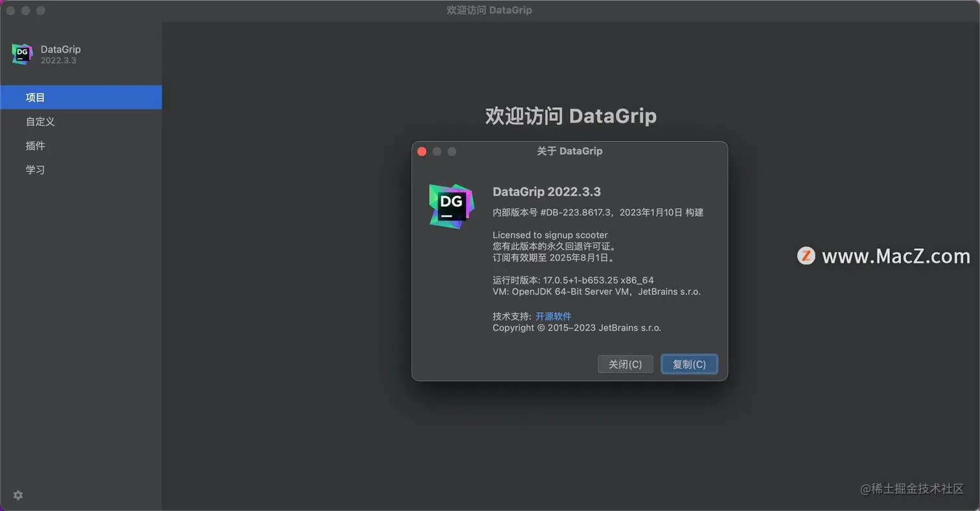Click the 您有此版本的永久回退许可证 line
Image resolution: width=980 pixels, height=511 pixels.
pos(554,246)
